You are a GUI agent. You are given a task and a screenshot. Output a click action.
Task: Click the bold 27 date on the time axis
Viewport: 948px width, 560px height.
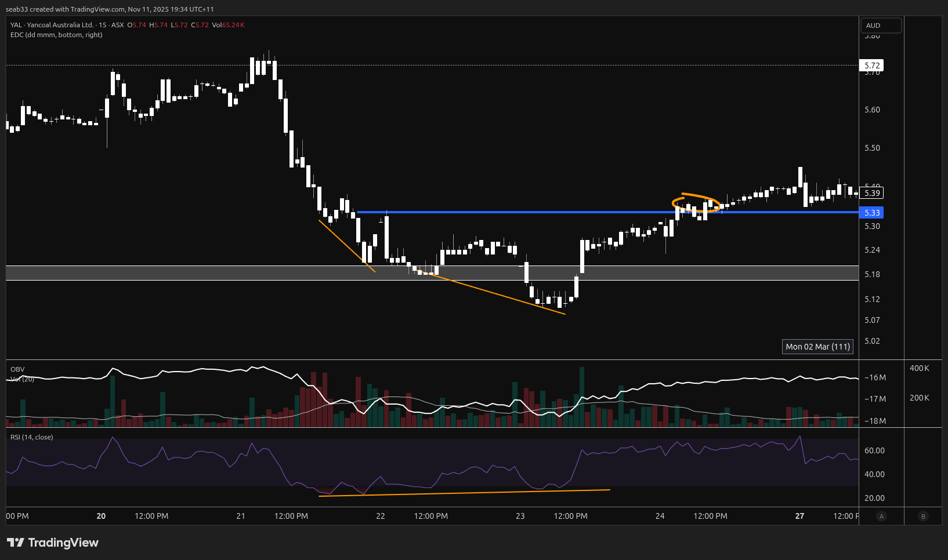click(x=799, y=516)
